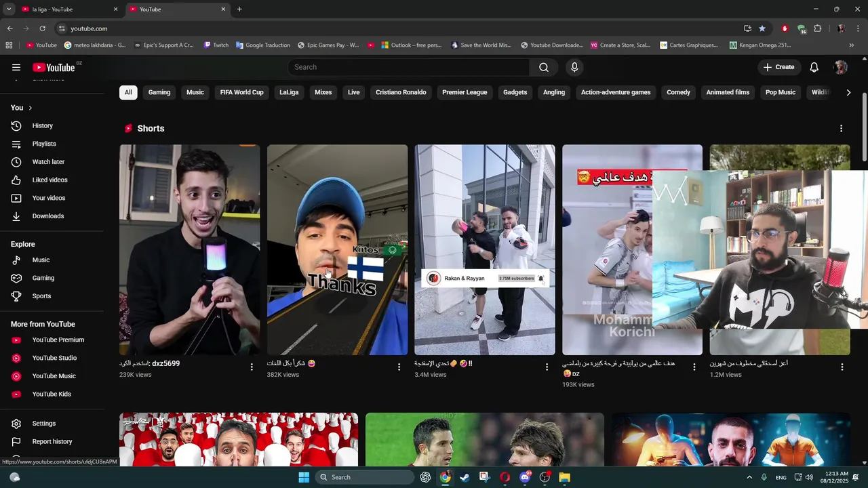Open the Thanks short thumbnail

coord(337,250)
